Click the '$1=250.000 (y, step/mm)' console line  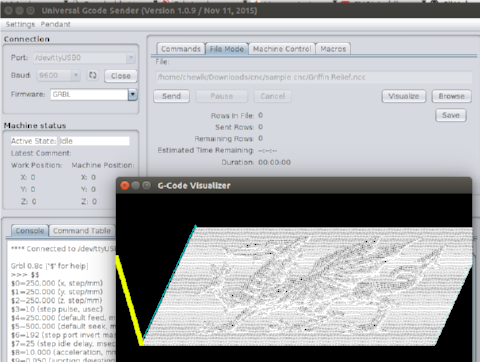57,292
